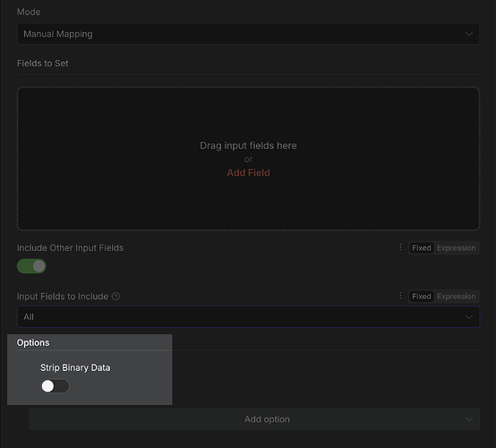
Task: Click the Options section header
Action: [x=33, y=343]
